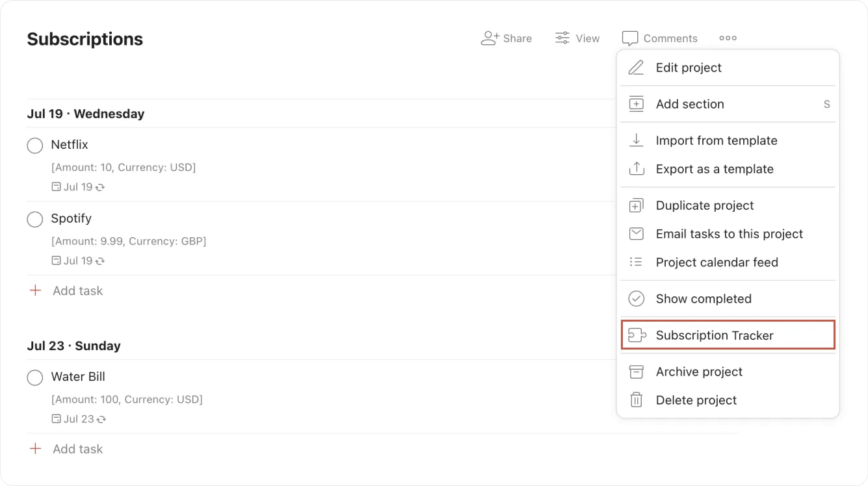Select the Subscriptions project title
The width and height of the screenshot is (868, 486).
point(85,39)
